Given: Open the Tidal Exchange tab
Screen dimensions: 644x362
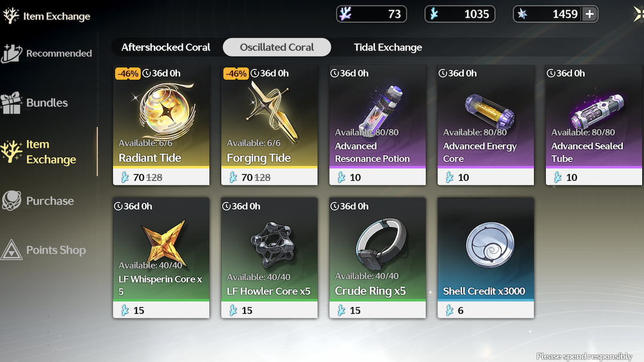Looking at the screenshot, I should click(x=388, y=47).
